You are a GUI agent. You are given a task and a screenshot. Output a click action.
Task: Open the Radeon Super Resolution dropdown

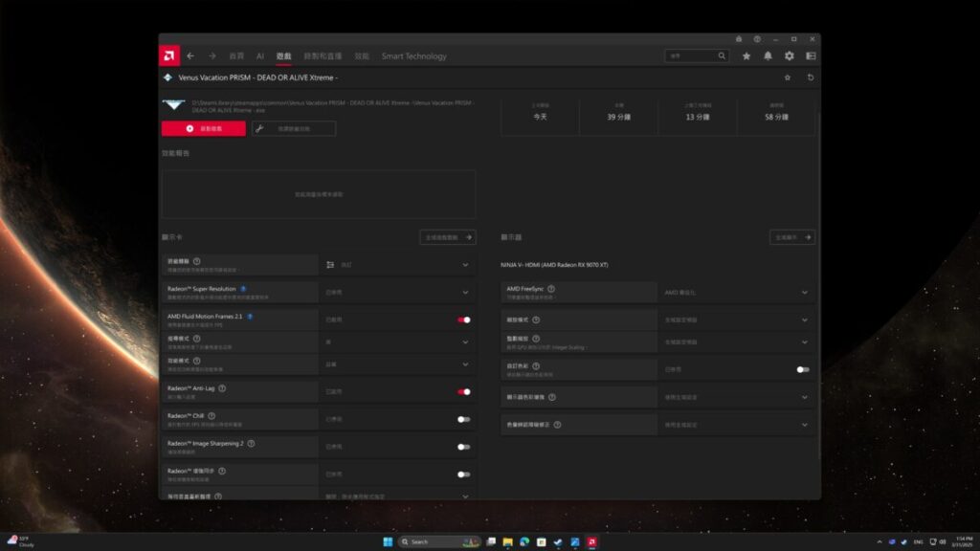(397, 293)
